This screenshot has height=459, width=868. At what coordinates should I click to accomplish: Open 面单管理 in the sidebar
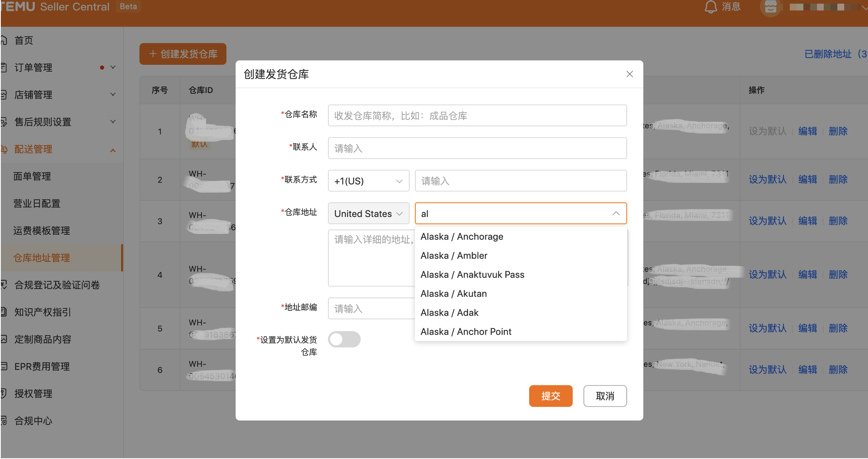pos(32,176)
